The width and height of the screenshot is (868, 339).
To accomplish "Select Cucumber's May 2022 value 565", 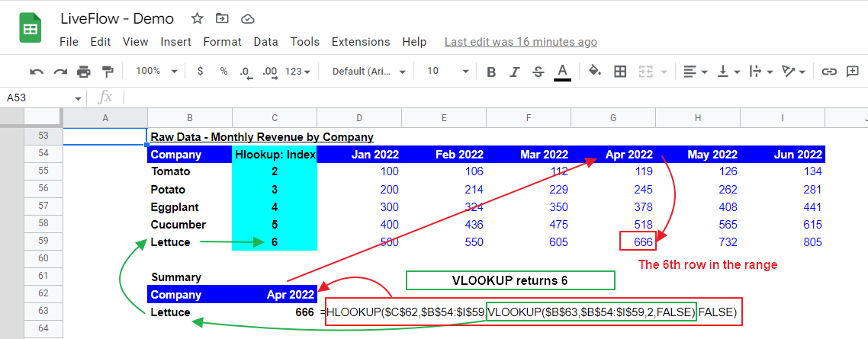I will pyautogui.click(x=697, y=225).
